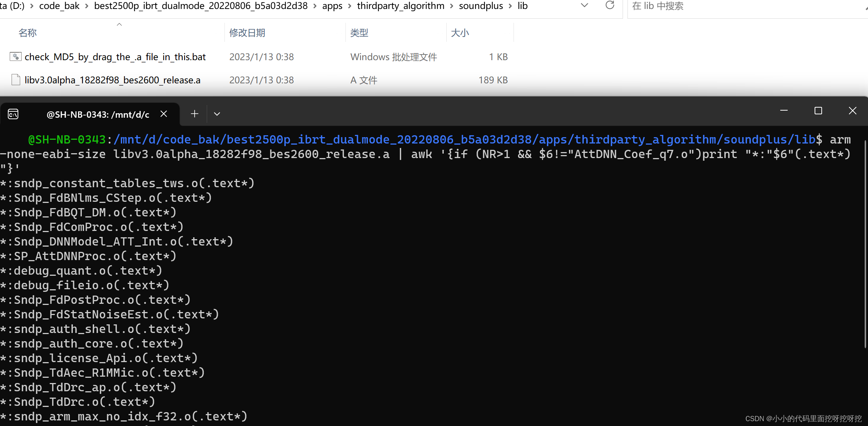Viewport: 868px width, 426px height.
Task: Sort by 修改日期 column header
Action: click(247, 33)
